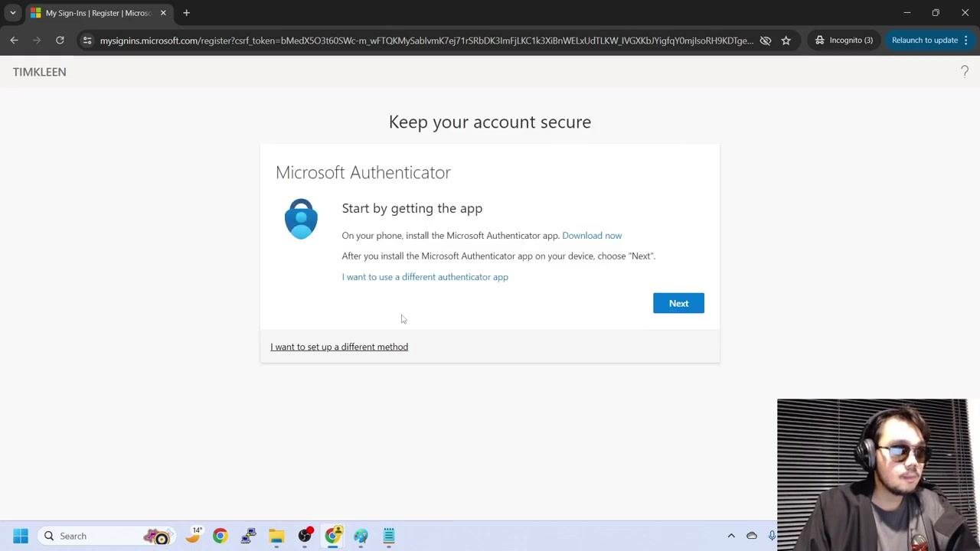Choose I want to use a different authenticator app
The image size is (980, 551).
[x=425, y=277]
